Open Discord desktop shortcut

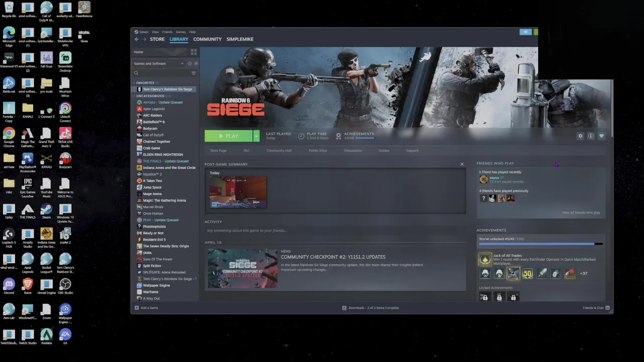coord(9,287)
